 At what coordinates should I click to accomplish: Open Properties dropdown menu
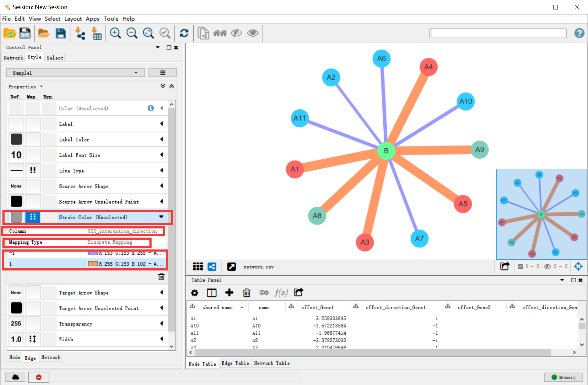25,87
